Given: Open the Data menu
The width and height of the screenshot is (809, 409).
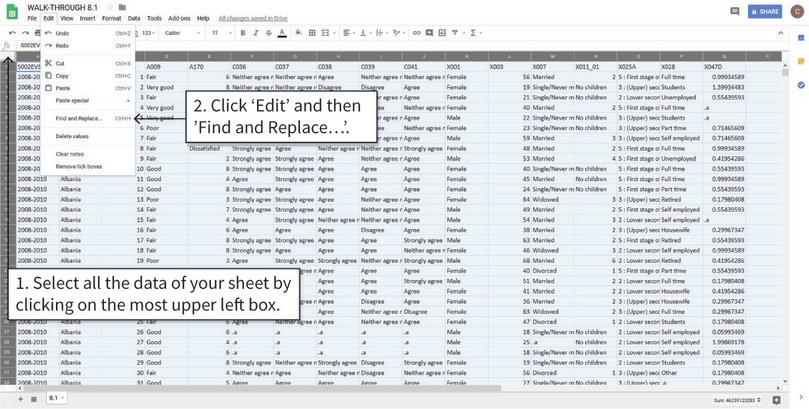Looking at the screenshot, I should pos(134,18).
